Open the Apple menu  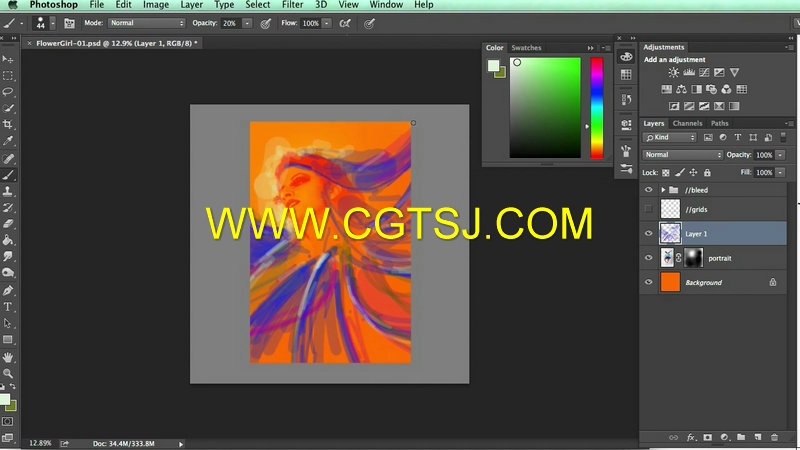tap(13, 5)
